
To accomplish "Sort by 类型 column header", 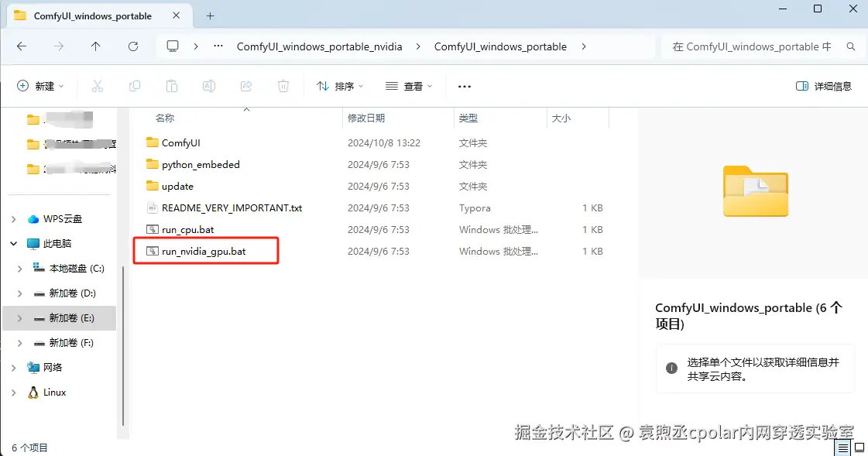I will click(x=468, y=118).
